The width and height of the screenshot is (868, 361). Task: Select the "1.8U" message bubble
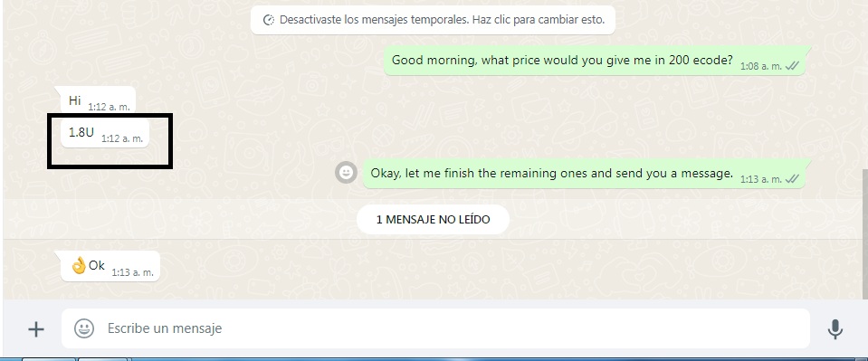pos(105,133)
